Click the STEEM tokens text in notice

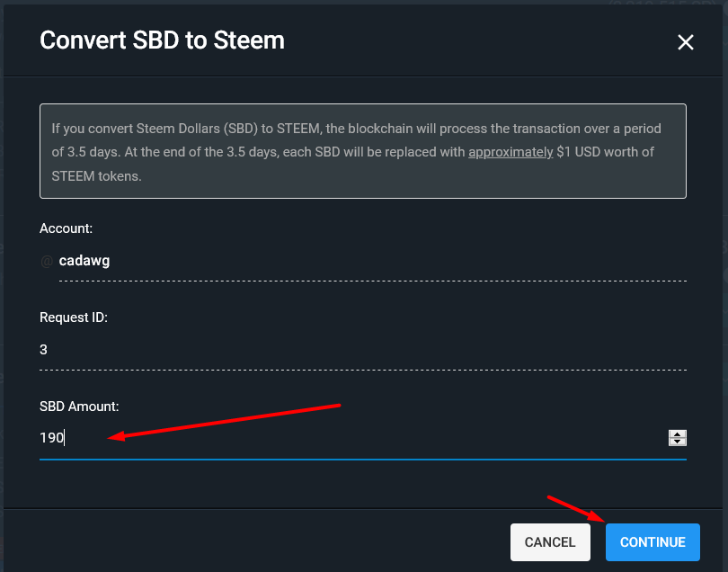coord(96,176)
